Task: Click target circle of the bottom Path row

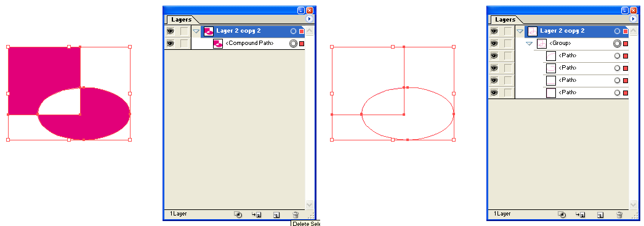Action: [x=617, y=93]
